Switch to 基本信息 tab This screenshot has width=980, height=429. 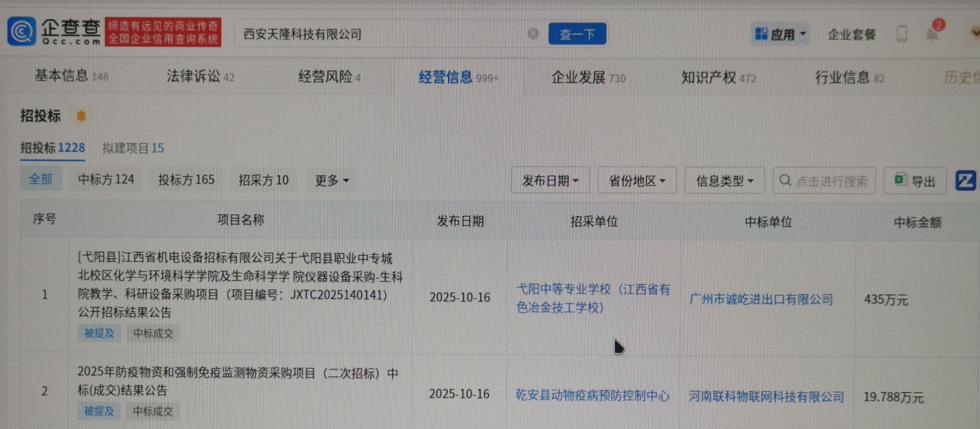point(71,76)
